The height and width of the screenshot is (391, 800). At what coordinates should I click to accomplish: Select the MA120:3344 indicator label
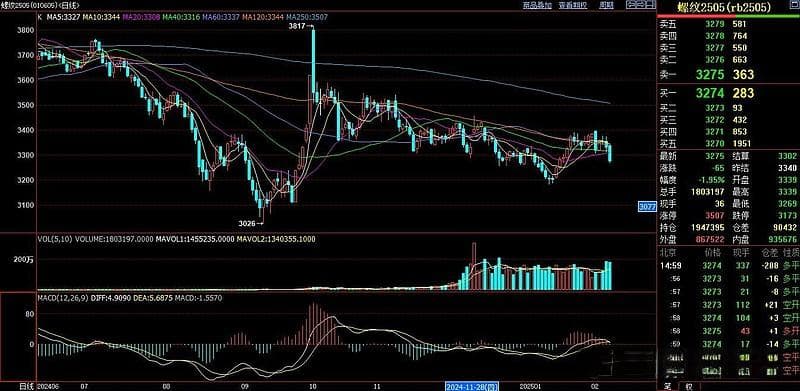click(263, 17)
